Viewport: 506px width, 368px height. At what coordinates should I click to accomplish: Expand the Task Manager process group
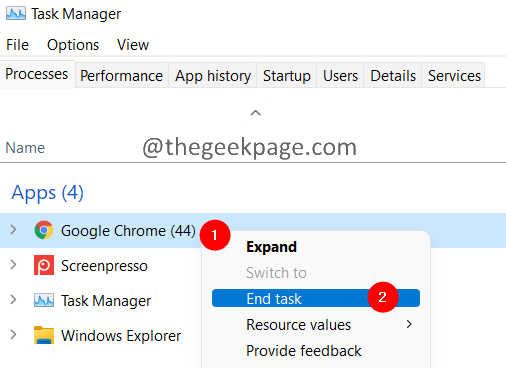[x=13, y=300]
